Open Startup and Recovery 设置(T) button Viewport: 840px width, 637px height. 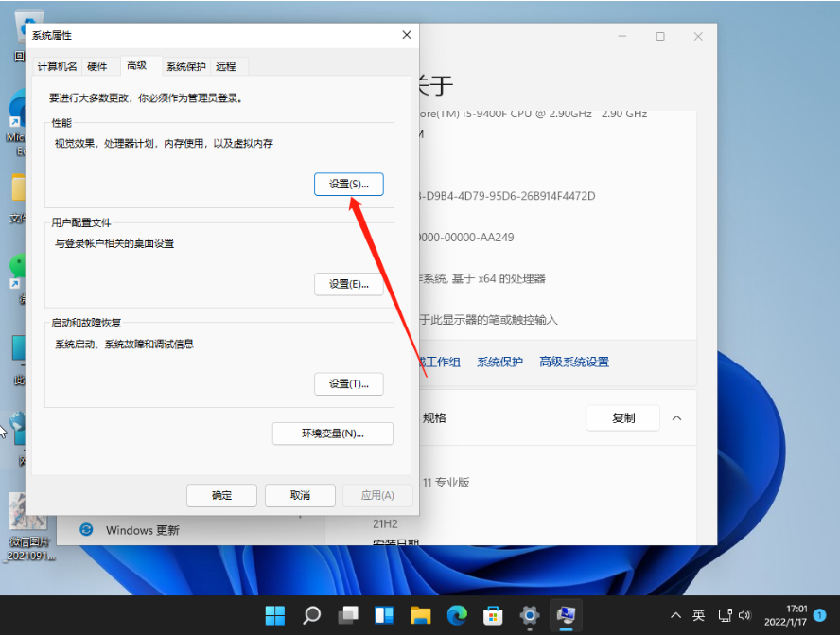(x=349, y=384)
